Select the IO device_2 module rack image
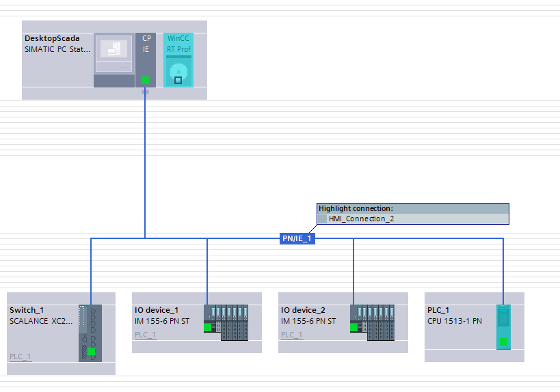This screenshot has width=560, height=392. click(372, 322)
